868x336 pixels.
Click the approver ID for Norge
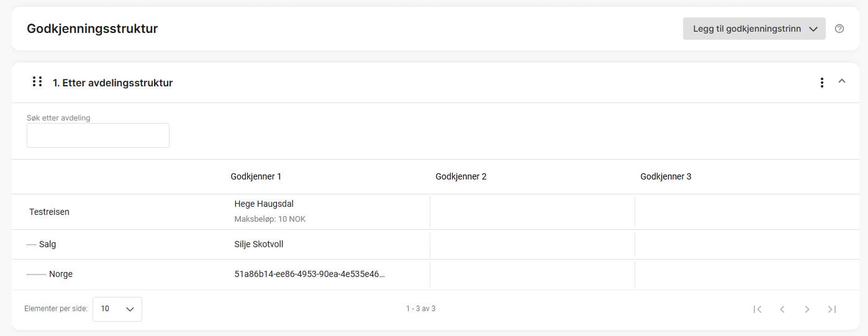(x=309, y=274)
